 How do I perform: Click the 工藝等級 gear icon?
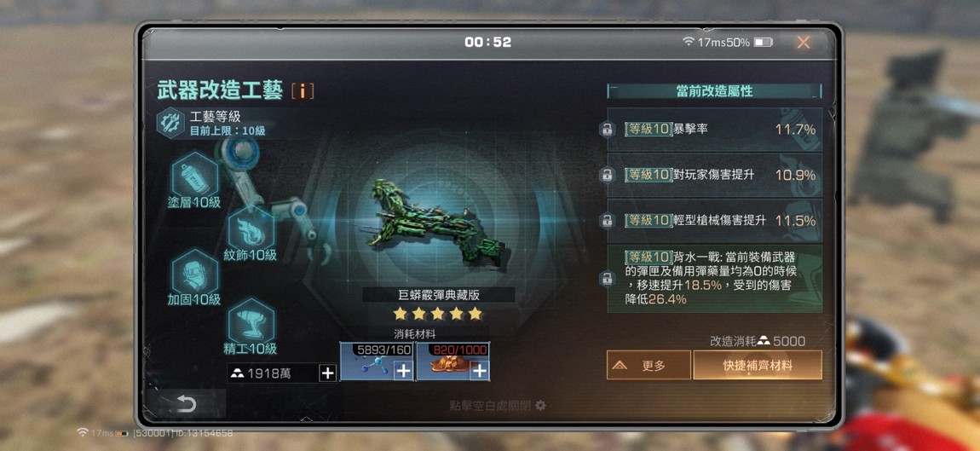(170, 123)
